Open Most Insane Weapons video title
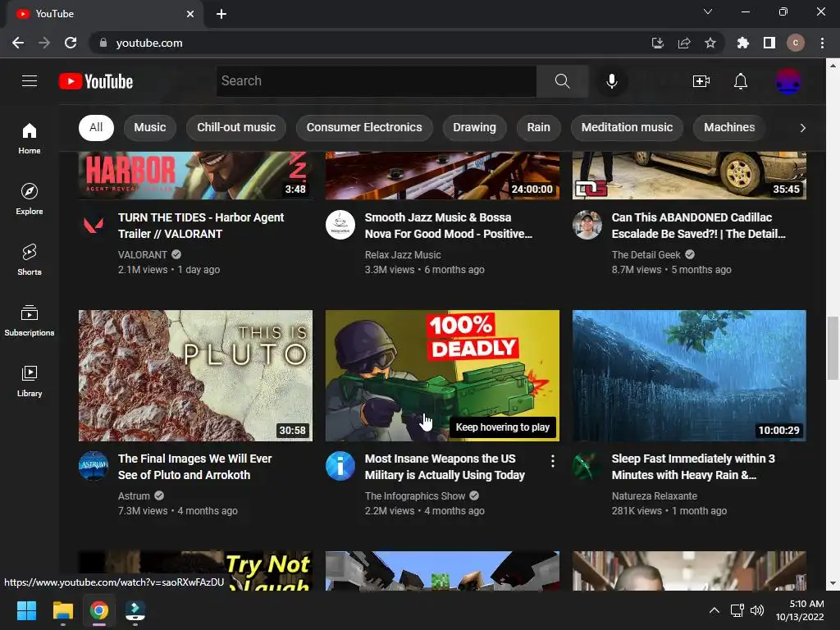840x630 pixels. click(445, 467)
